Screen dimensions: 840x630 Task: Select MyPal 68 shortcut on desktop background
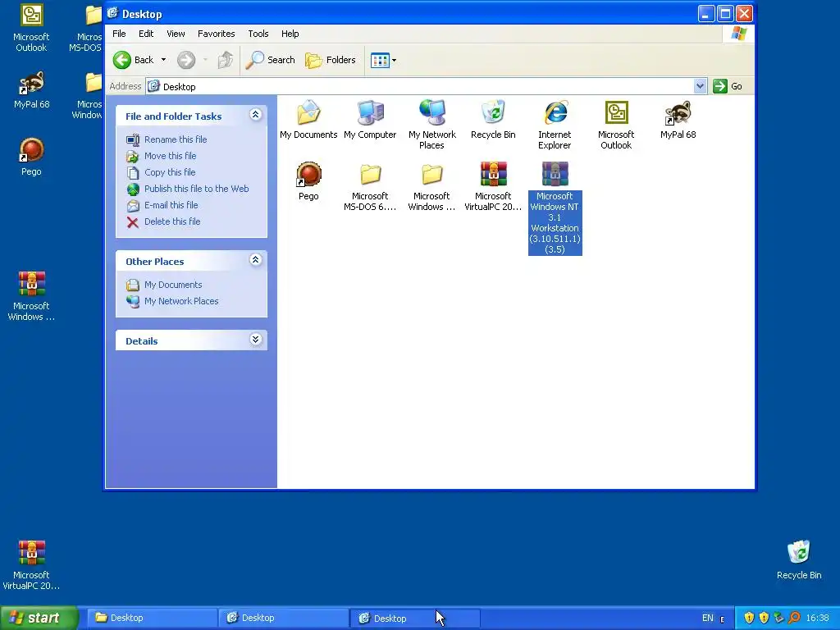pyautogui.click(x=32, y=84)
